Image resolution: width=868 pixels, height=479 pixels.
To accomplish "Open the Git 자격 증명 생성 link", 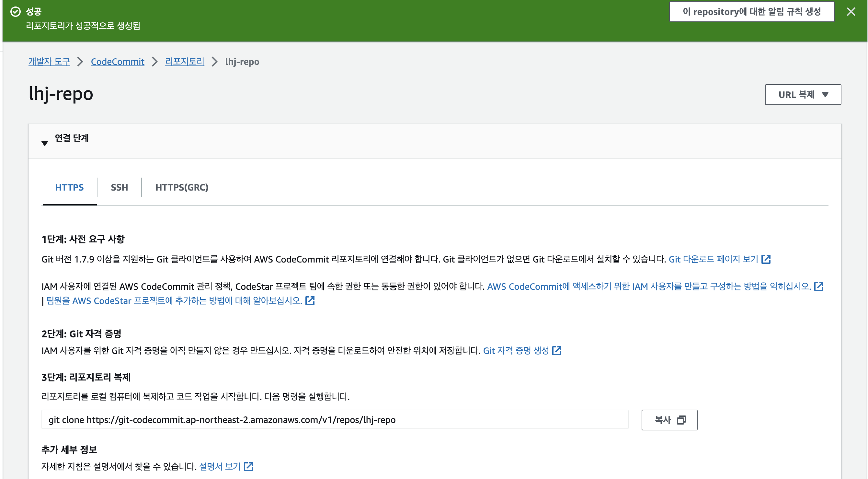I will [x=516, y=351].
